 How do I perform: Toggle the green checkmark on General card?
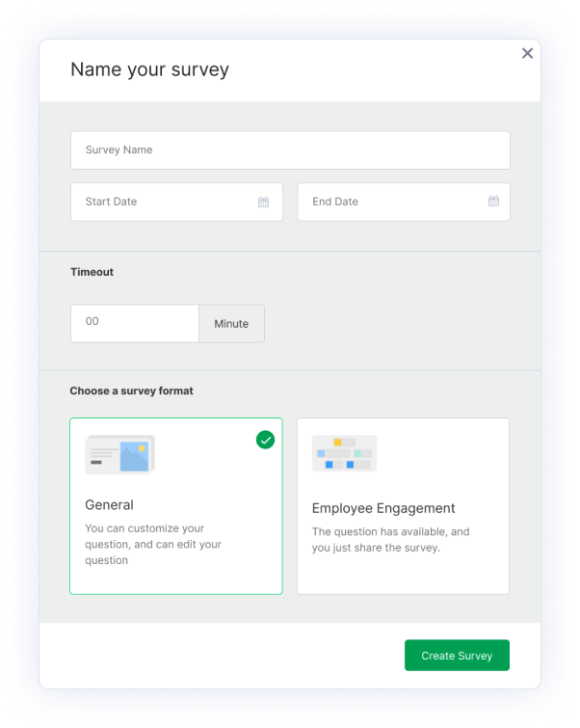click(x=265, y=440)
